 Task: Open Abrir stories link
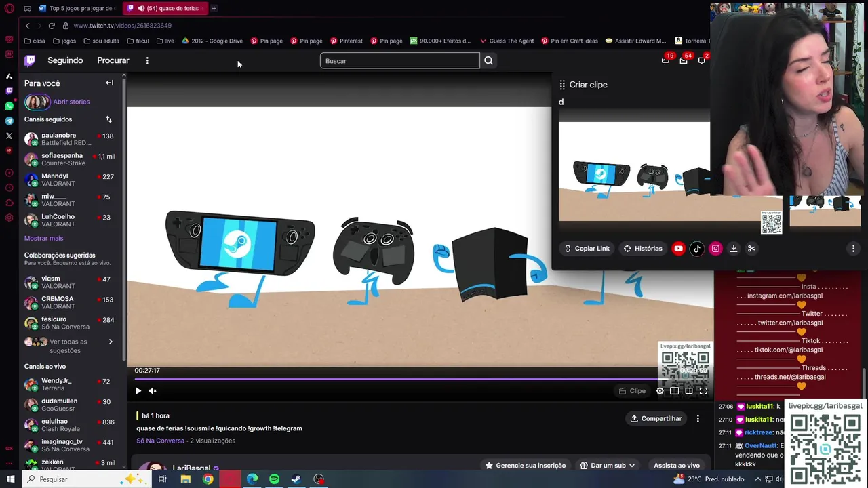pyautogui.click(x=71, y=102)
